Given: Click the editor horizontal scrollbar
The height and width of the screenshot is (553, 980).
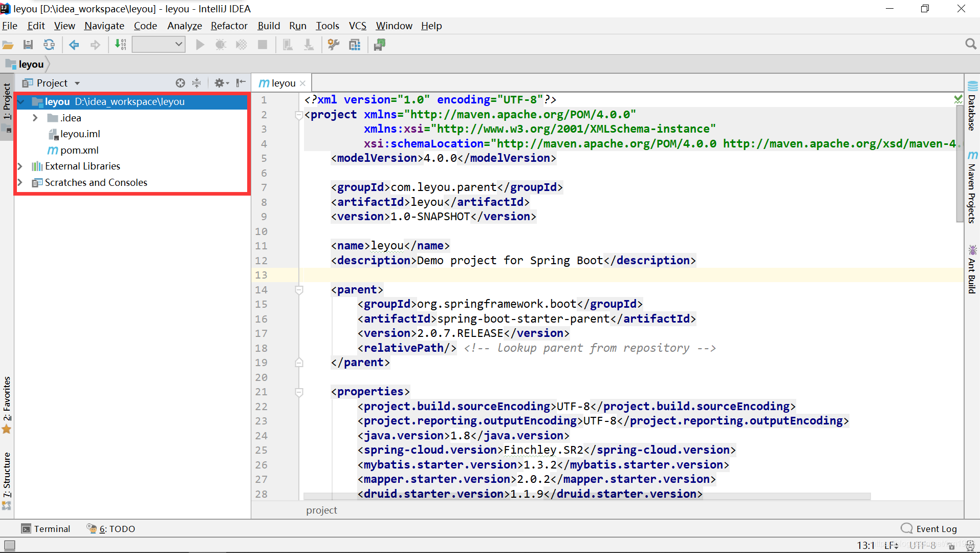Looking at the screenshot, I should click(587, 496).
